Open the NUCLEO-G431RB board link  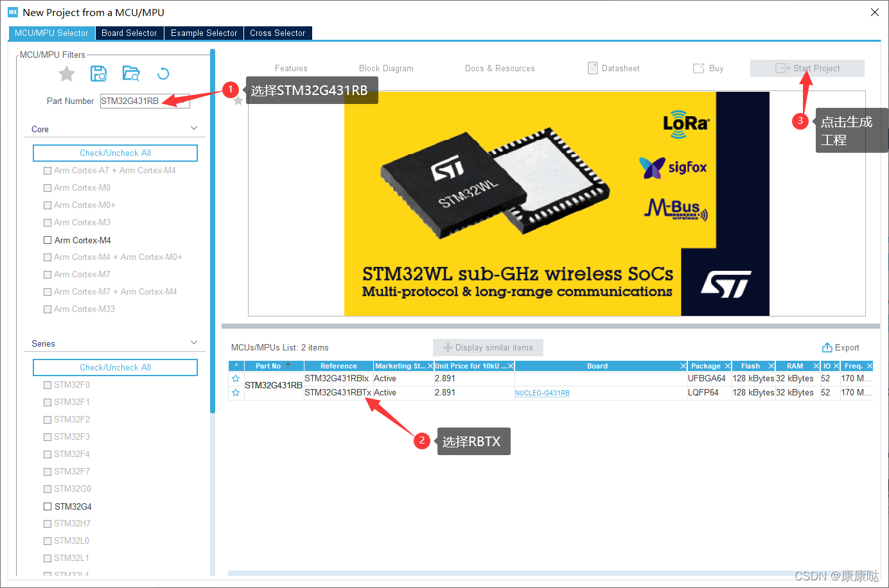(x=542, y=393)
